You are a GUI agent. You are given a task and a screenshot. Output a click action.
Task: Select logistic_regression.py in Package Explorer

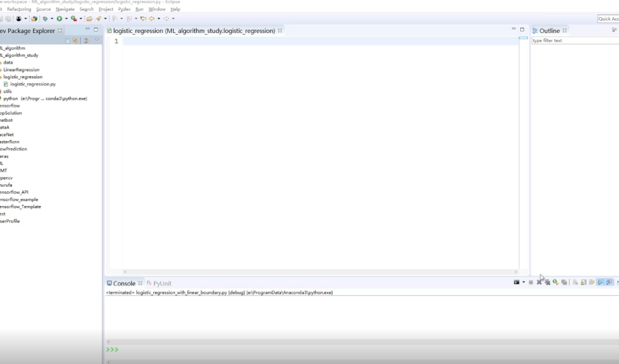pyautogui.click(x=32, y=84)
